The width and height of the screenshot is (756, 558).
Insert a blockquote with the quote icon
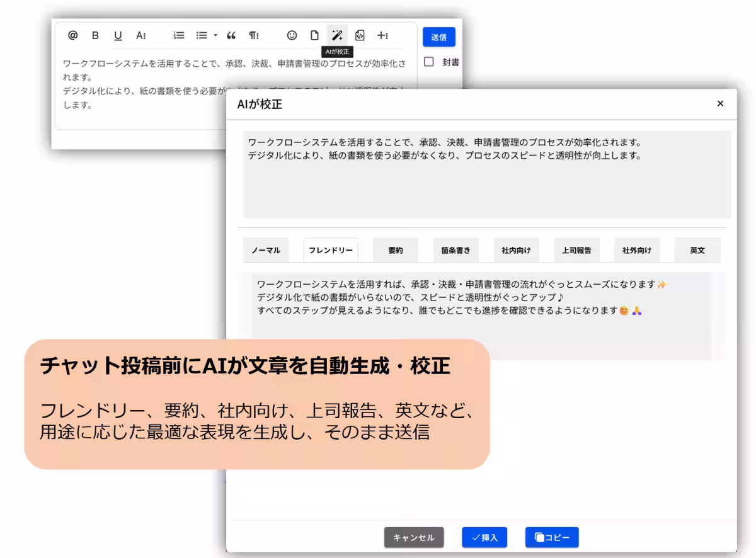tap(231, 35)
